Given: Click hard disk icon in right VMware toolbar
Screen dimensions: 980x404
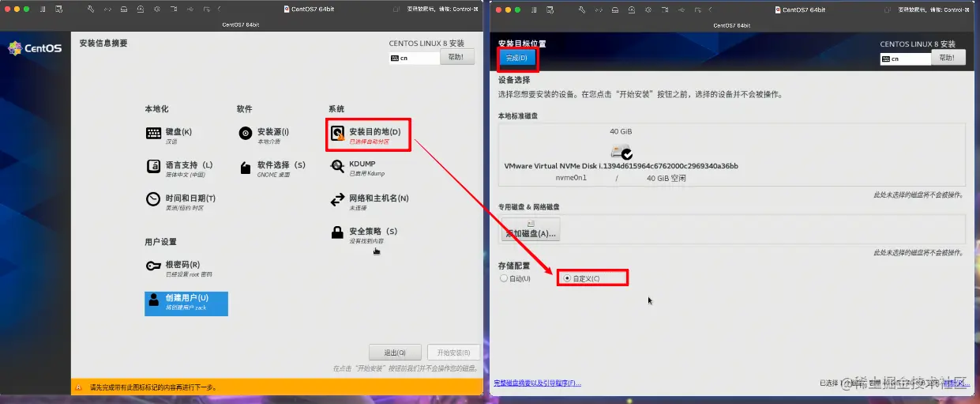Looking at the screenshot, I should (615, 9).
